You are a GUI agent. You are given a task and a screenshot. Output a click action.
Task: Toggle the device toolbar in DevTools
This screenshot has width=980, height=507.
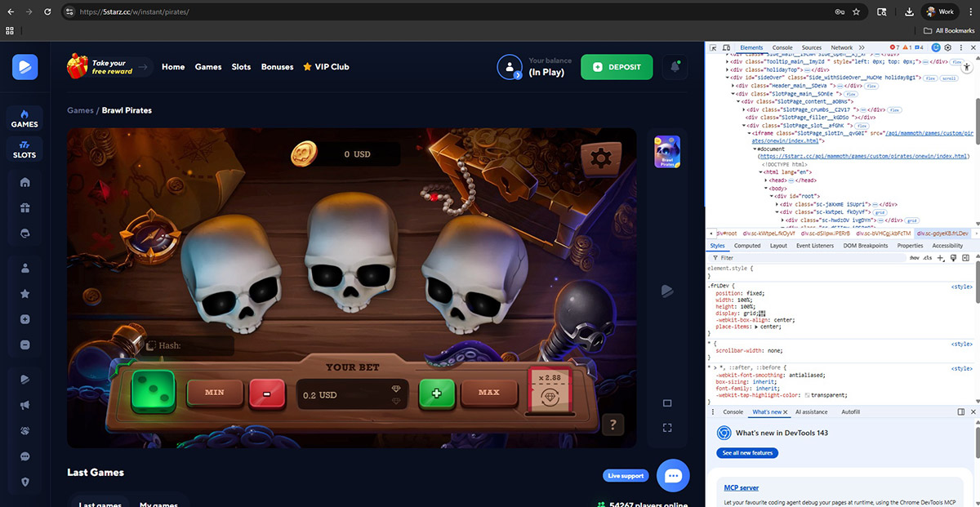[x=726, y=47]
